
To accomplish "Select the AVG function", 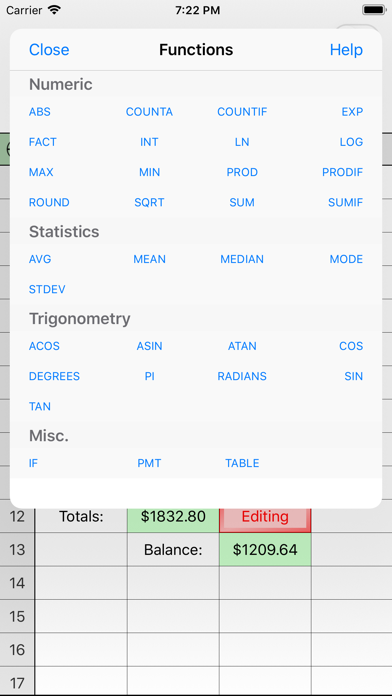I will [x=40, y=259].
